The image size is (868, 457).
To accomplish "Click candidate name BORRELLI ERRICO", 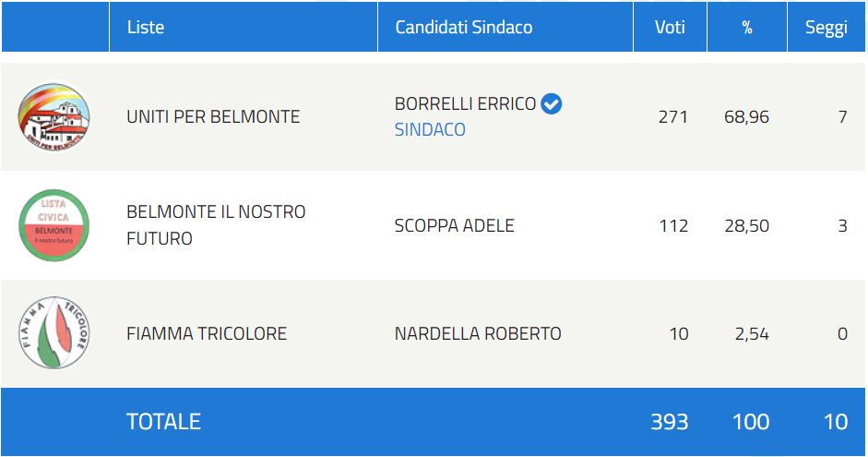I will (465, 104).
